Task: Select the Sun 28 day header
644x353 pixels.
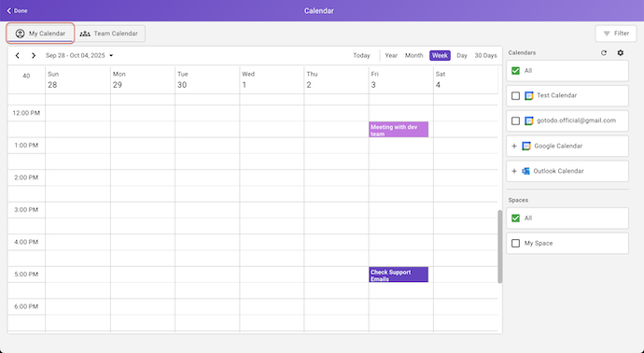Action: [x=77, y=79]
